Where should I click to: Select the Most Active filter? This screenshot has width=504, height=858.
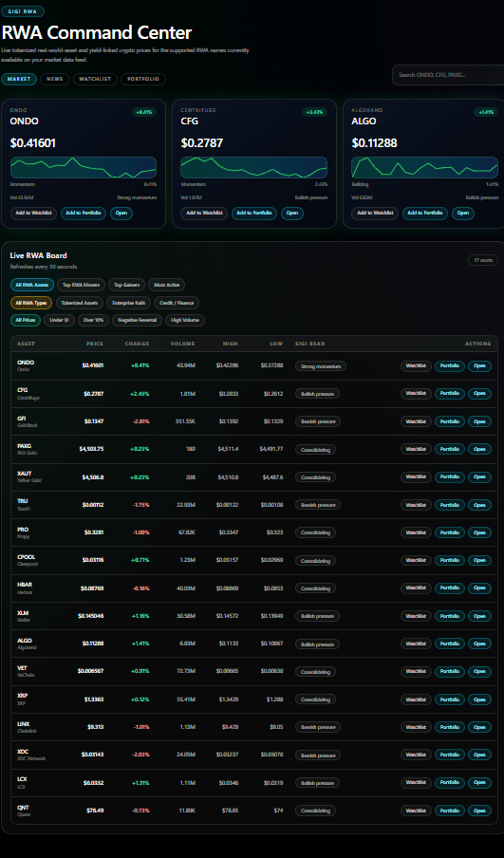pos(167,285)
